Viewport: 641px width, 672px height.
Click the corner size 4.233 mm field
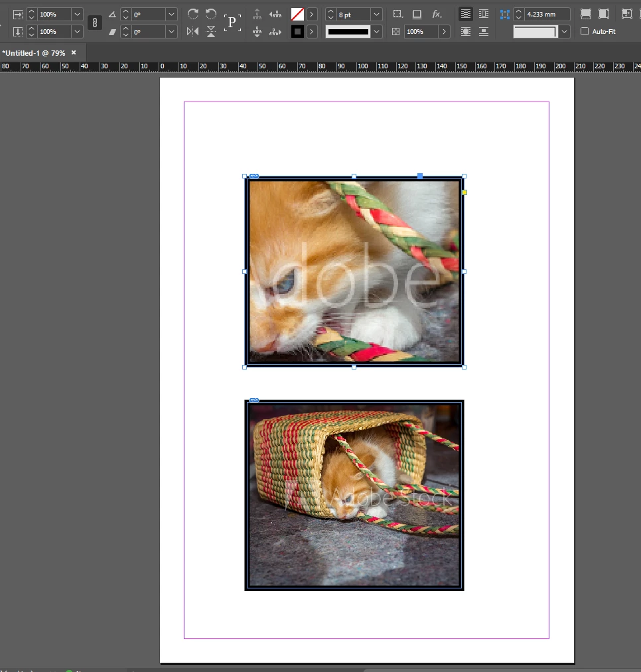point(547,15)
